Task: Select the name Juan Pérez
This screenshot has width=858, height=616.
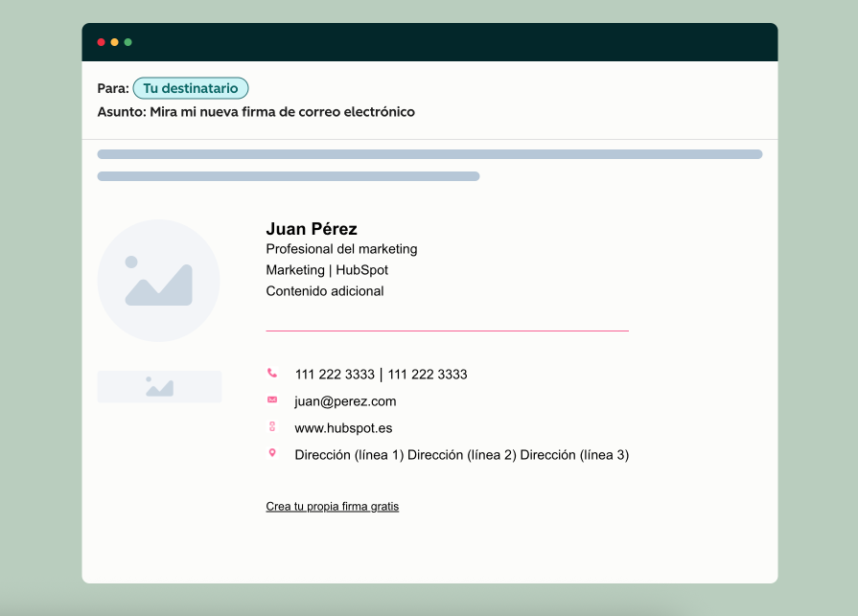Action: coord(312,229)
